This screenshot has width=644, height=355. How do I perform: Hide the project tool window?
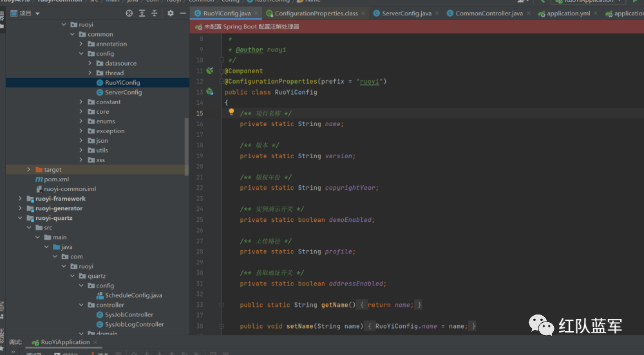point(182,13)
